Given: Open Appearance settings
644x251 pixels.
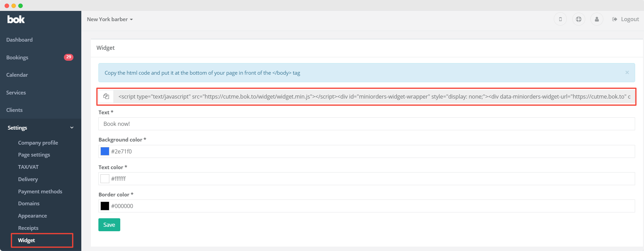Looking at the screenshot, I should (32, 216).
